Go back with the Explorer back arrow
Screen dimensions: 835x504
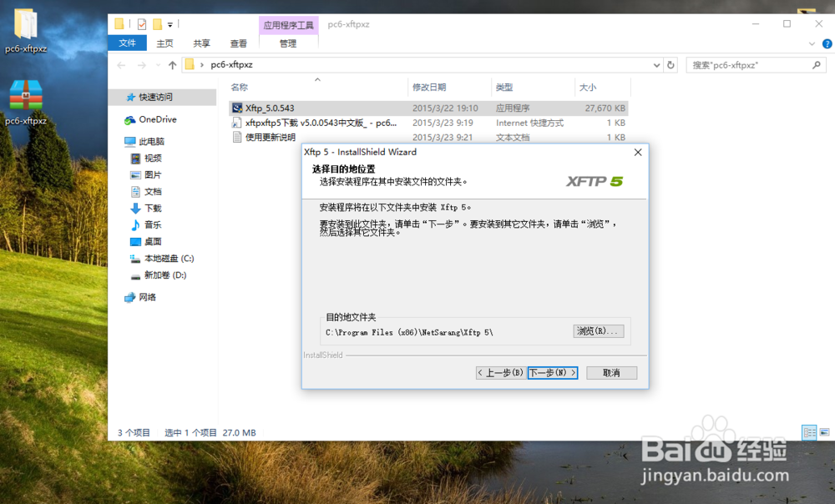pyautogui.click(x=121, y=65)
